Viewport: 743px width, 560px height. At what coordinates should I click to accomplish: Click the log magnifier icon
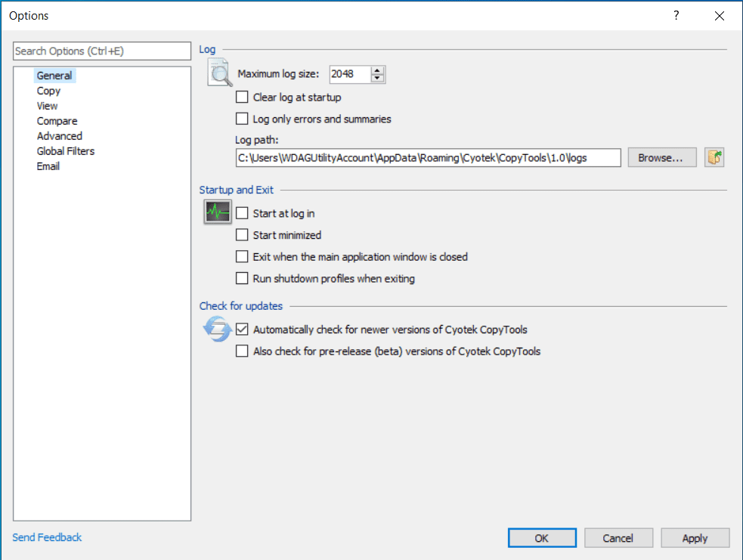pos(220,76)
